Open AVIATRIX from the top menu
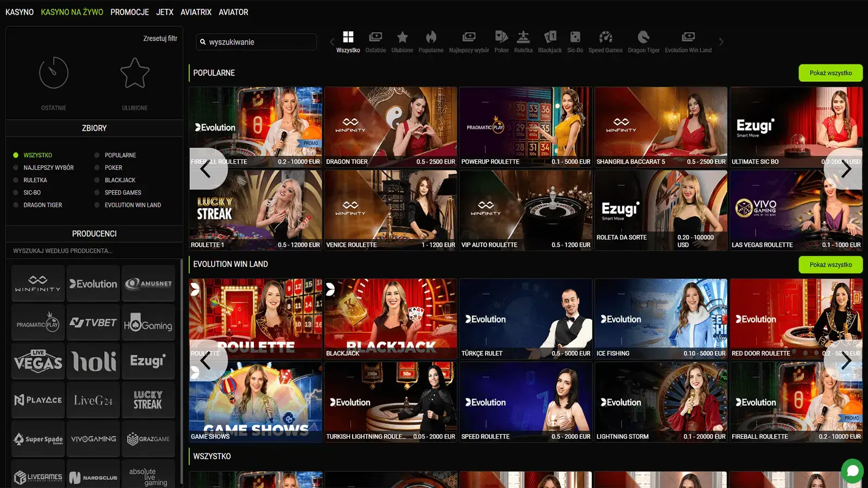The height and width of the screenshot is (488, 868). [x=196, y=12]
